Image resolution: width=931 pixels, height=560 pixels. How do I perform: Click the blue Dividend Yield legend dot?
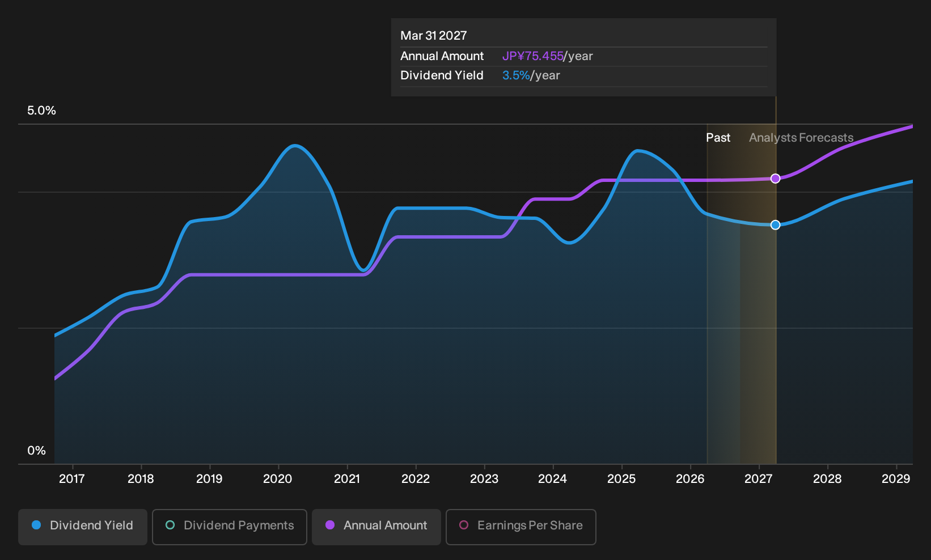coord(36,525)
